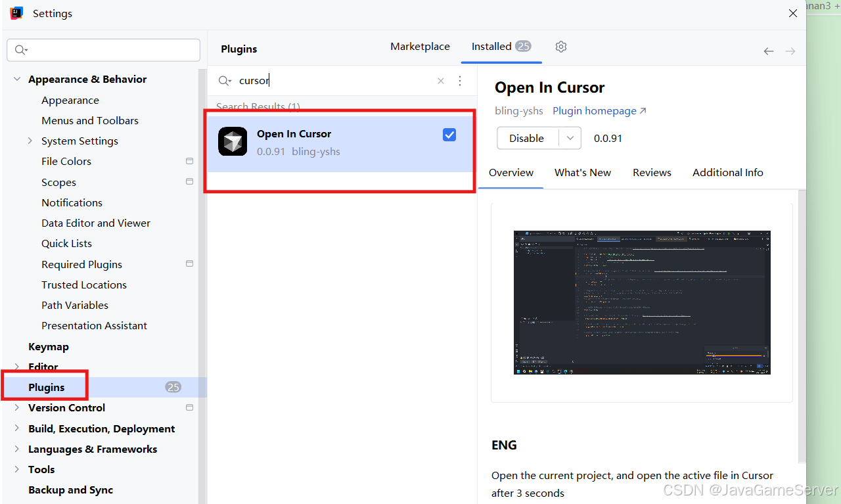Open the Reviews tab
This screenshot has height=504, width=841.
tap(652, 173)
